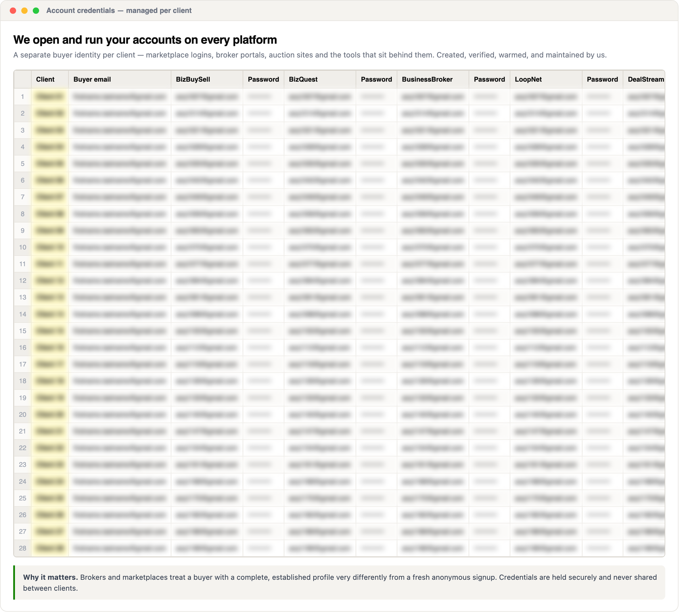Click the "Account credentials — managed per client" title
The image size is (690, 616).
[x=119, y=11]
